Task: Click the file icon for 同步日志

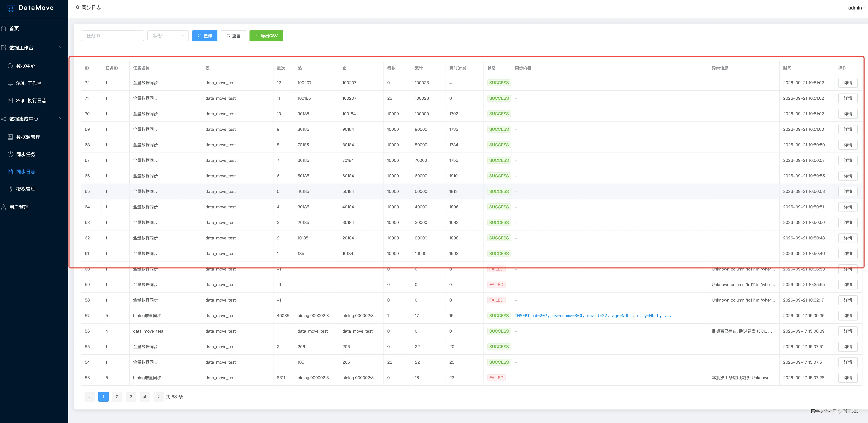Action: [x=11, y=171]
